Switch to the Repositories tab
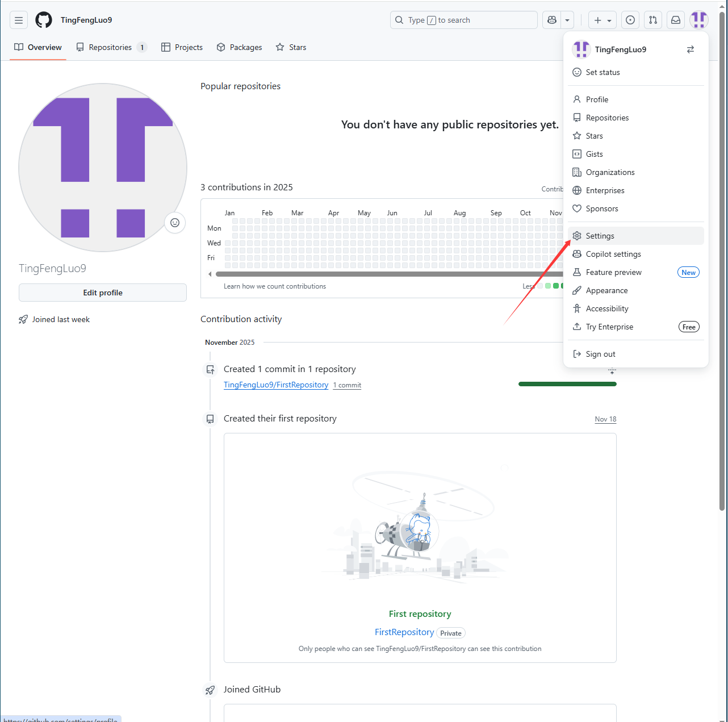 pyautogui.click(x=111, y=47)
